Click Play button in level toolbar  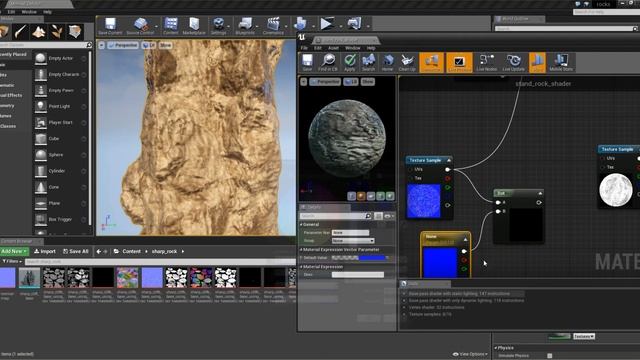(x=326, y=24)
